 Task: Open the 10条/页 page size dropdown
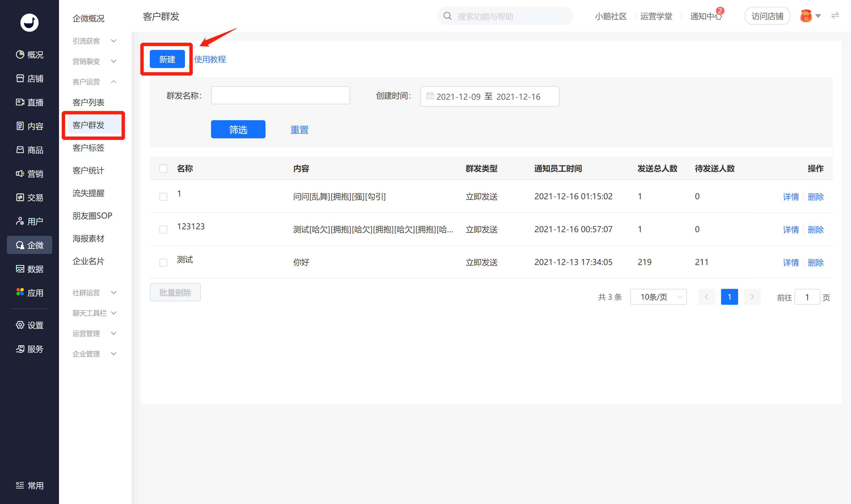[x=658, y=297]
